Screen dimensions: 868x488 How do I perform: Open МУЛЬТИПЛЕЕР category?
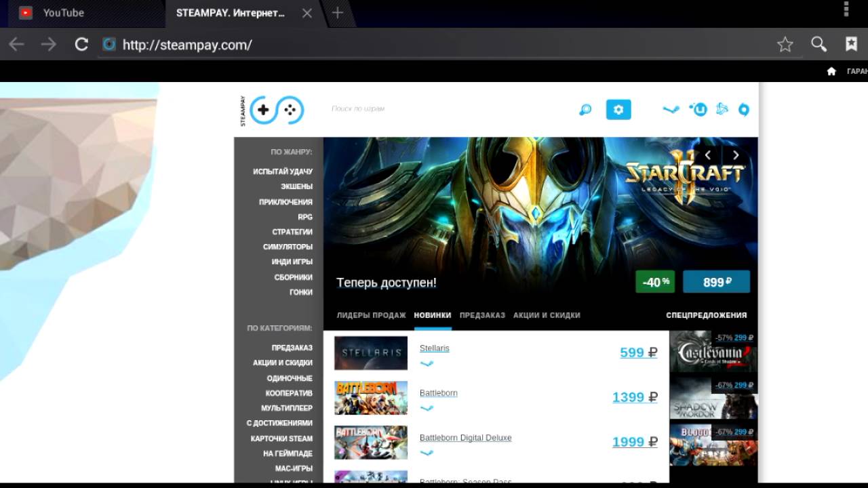(x=287, y=408)
